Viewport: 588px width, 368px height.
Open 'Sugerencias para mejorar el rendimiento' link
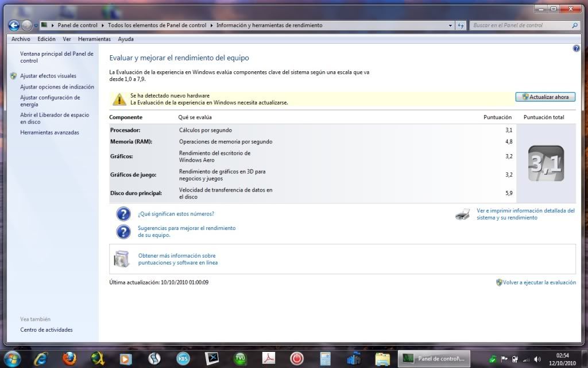tap(187, 231)
